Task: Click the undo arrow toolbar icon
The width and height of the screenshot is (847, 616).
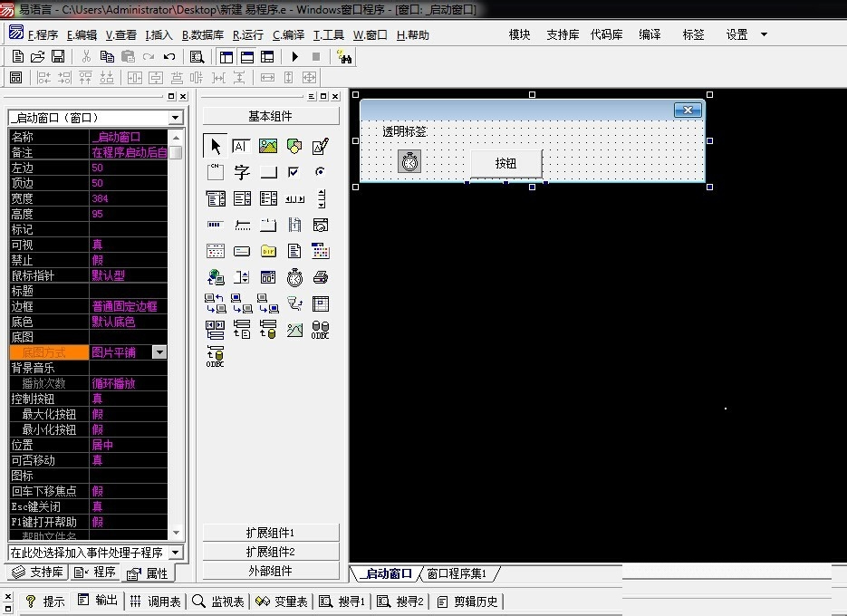Action: coord(169,56)
